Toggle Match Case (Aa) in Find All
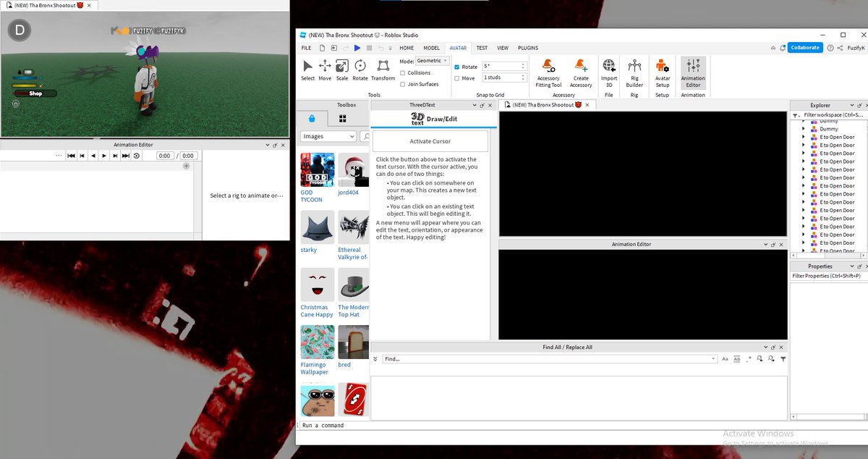The width and height of the screenshot is (868, 459). [725, 359]
